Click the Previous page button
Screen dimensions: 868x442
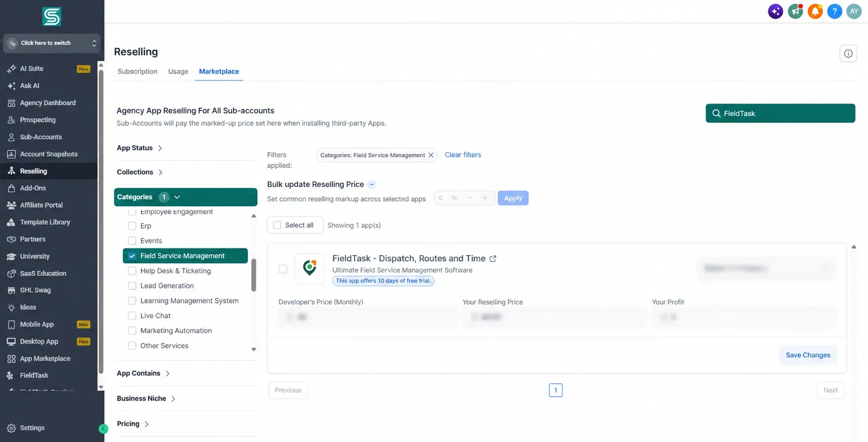coord(288,390)
